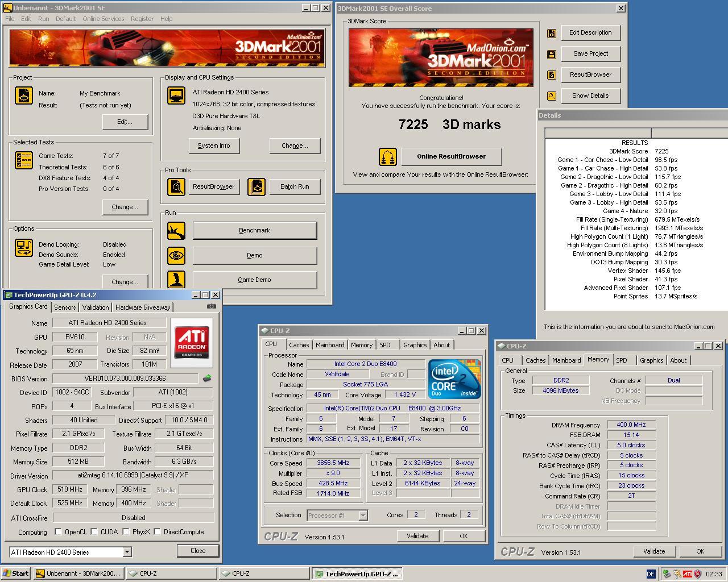This screenshot has height=582, width=728.
Task: Click the System Info button
Action: coord(214,145)
